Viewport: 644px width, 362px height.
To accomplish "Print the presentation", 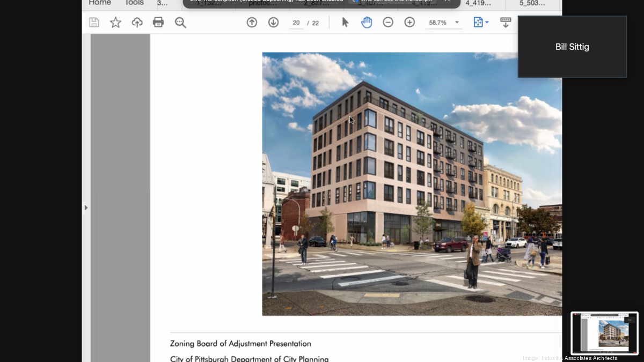I will pyautogui.click(x=158, y=22).
